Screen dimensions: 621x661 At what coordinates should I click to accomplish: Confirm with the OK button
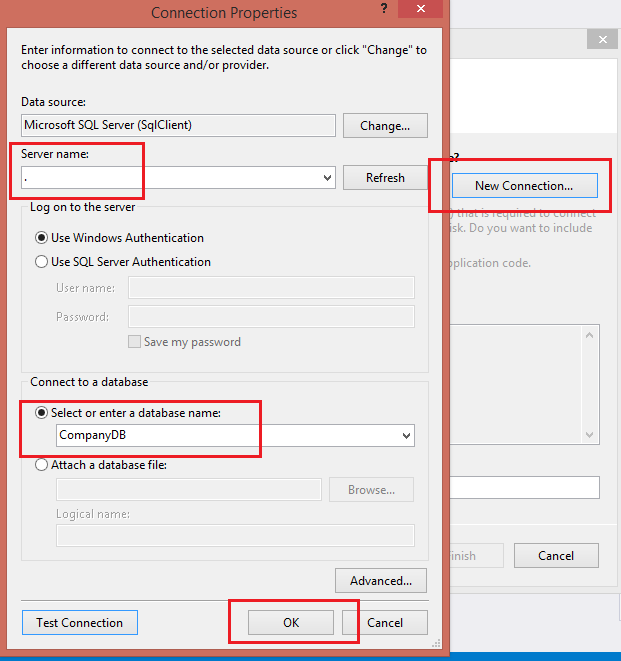click(291, 623)
